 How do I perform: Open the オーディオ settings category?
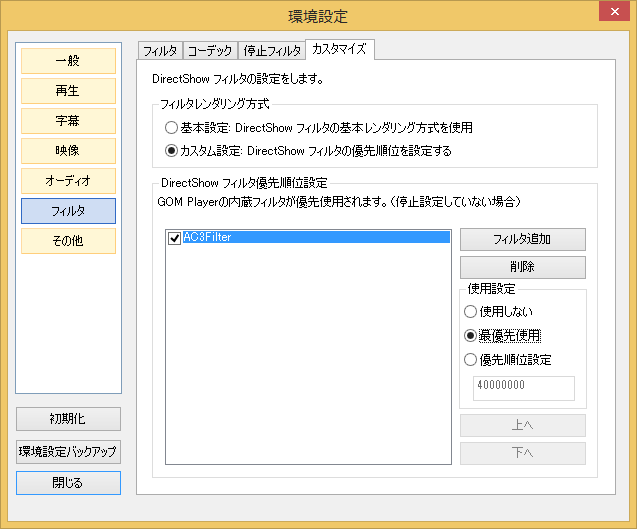[68, 181]
